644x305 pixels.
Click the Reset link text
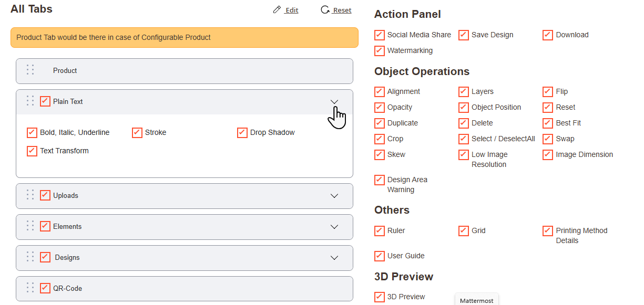(342, 10)
